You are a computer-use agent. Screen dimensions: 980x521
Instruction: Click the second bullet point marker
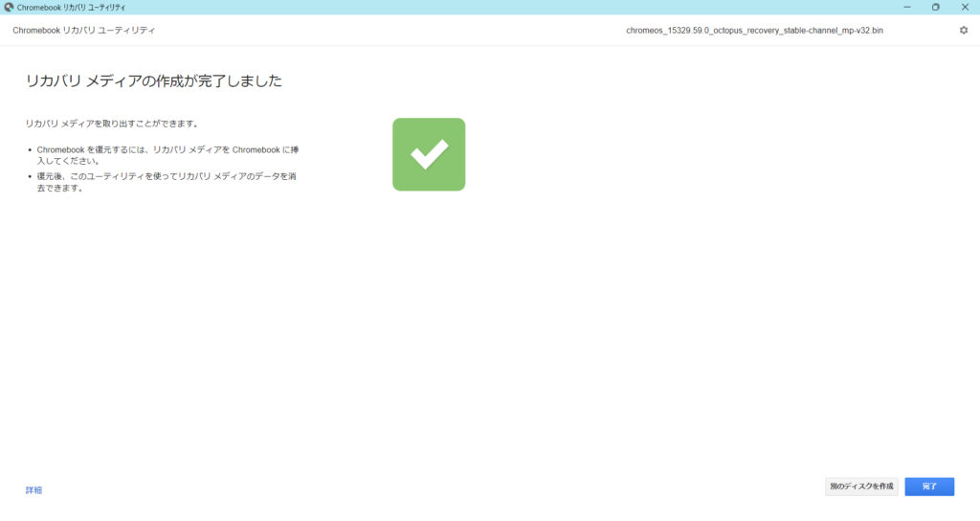pyautogui.click(x=31, y=177)
